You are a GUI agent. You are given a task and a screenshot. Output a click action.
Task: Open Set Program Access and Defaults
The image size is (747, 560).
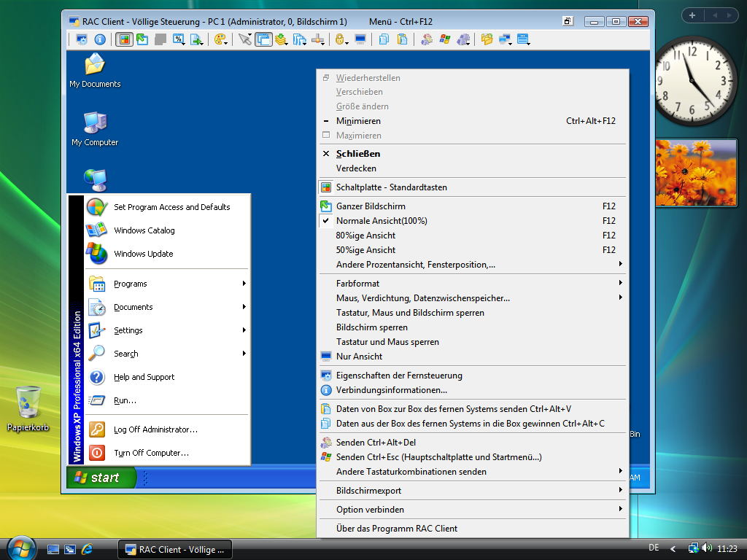(167, 207)
